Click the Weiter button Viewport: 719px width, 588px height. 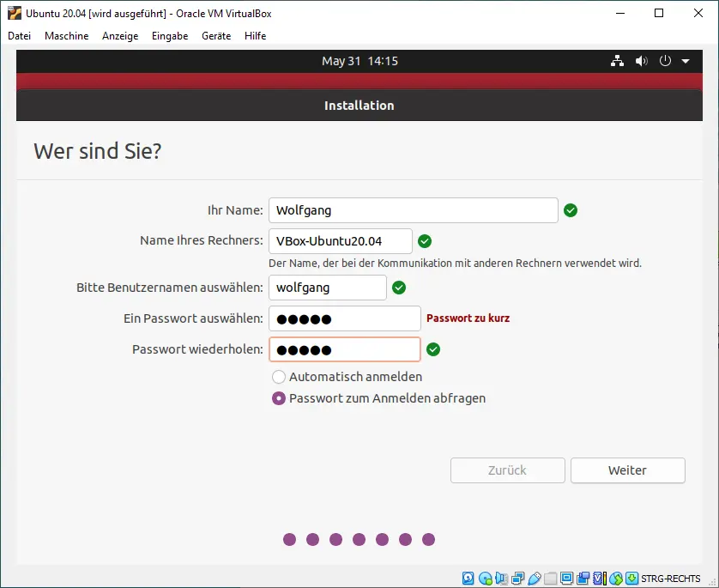pos(627,470)
